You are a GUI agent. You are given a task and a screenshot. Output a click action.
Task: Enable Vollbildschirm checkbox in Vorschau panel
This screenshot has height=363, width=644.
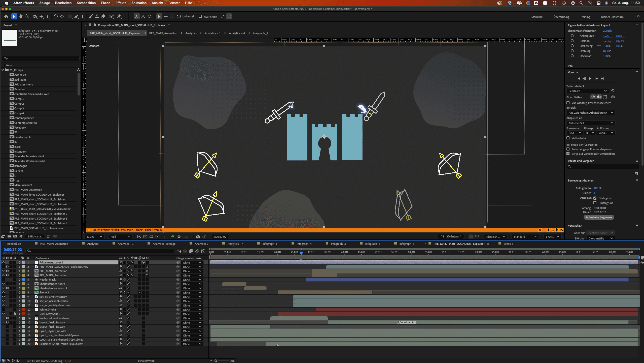click(x=568, y=138)
